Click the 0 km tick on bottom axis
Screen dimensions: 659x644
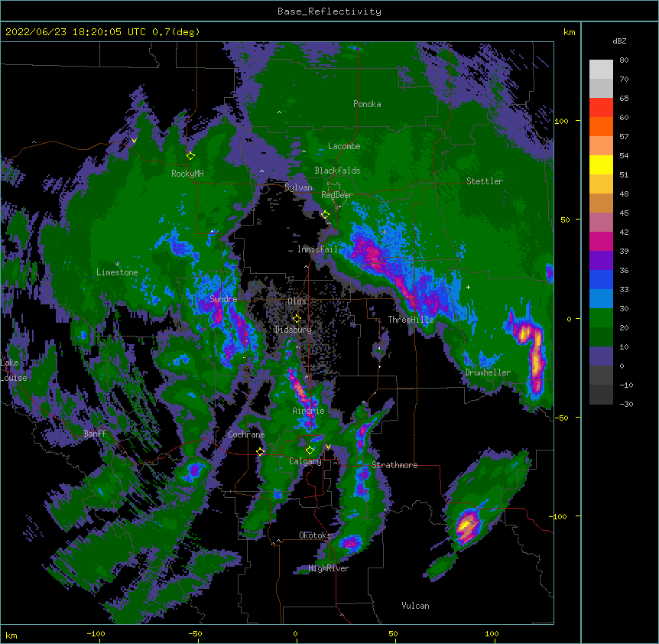coord(295,633)
